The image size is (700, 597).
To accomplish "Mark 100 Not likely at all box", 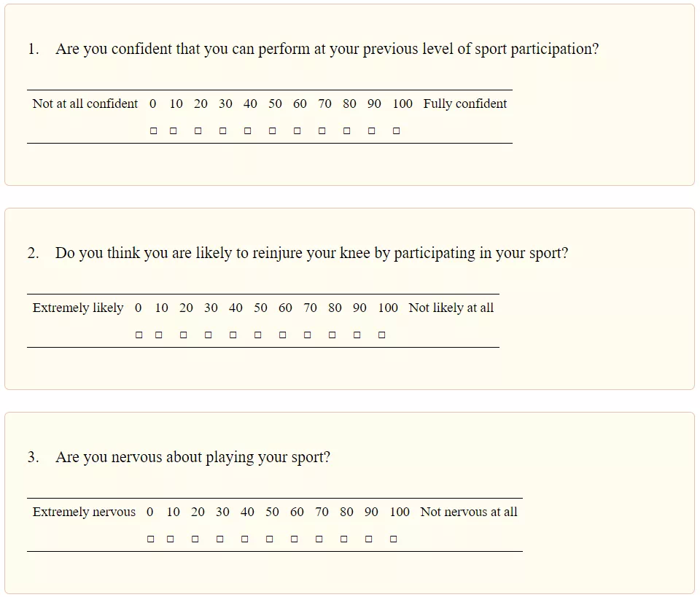I will point(381,335).
